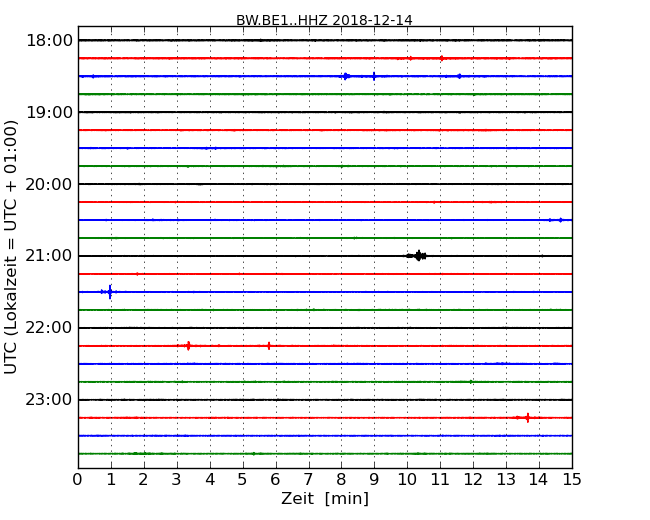
Task: Click x-axis tick label 7
Action: (x=308, y=479)
